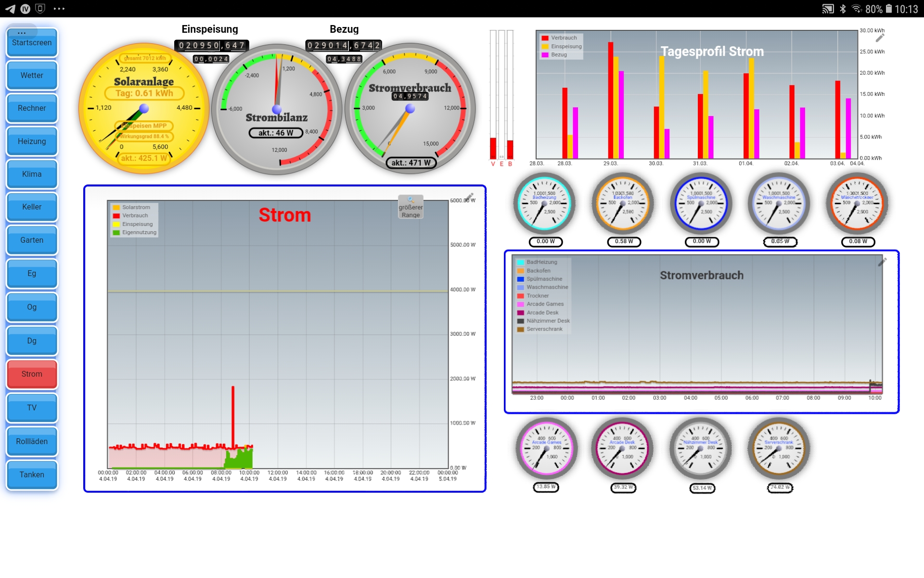Tap the Badheizung power gauge
924x578 pixels.
pyautogui.click(x=545, y=204)
